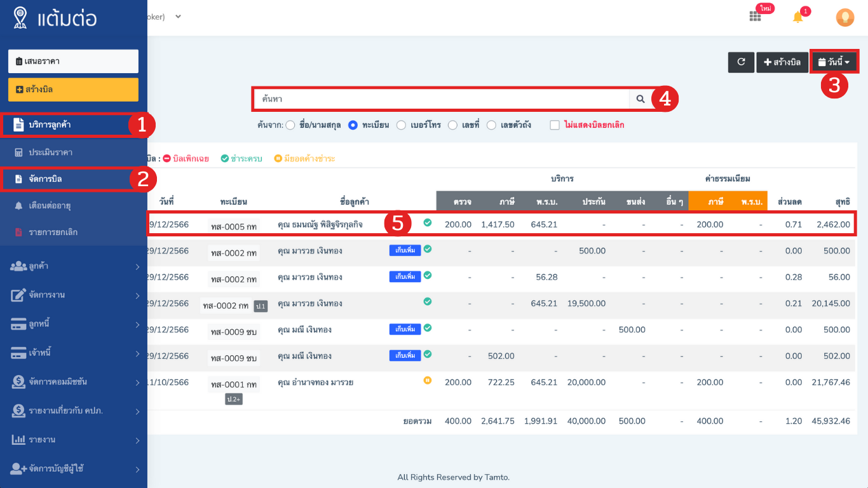
Task: Click the refresh icon button
Action: coord(741,62)
